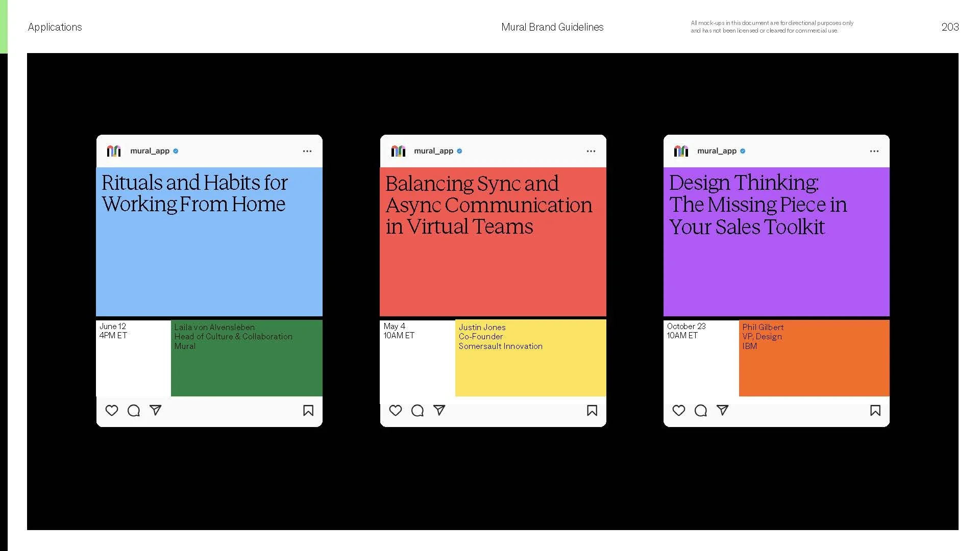Comment on the Design Thinking post
Image resolution: width=980 pixels, height=551 pixels.
pos(701,410)
